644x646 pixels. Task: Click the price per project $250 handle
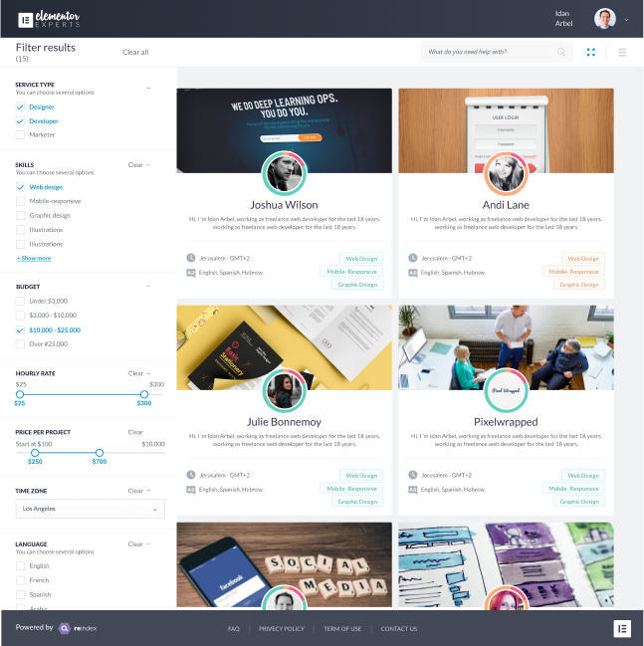(35, 453)
